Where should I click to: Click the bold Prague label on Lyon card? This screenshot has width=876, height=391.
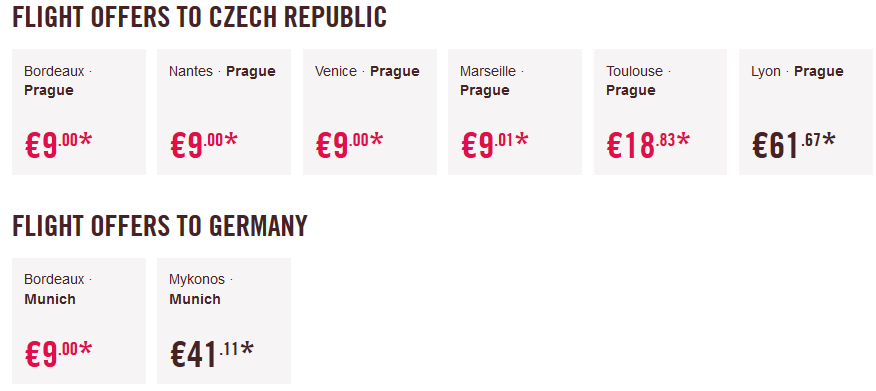[818, 71]
